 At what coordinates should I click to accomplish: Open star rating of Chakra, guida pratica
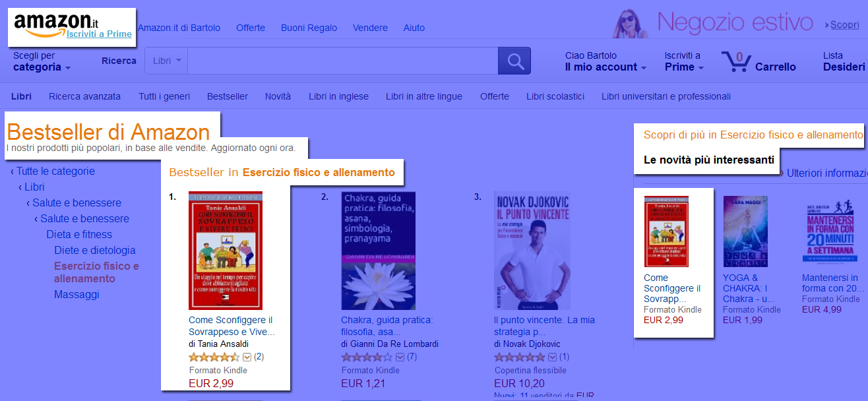click(x=367, y=357)
